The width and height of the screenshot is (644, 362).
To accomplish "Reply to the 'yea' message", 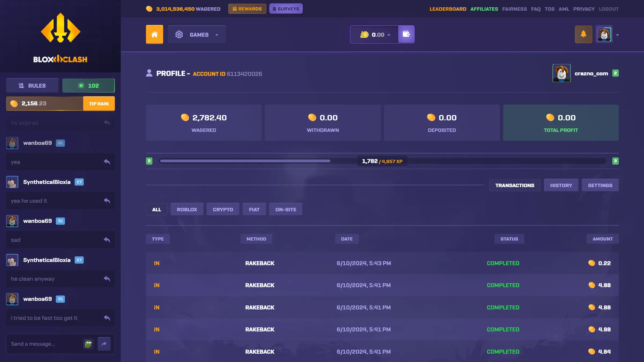I will [107, 162].
